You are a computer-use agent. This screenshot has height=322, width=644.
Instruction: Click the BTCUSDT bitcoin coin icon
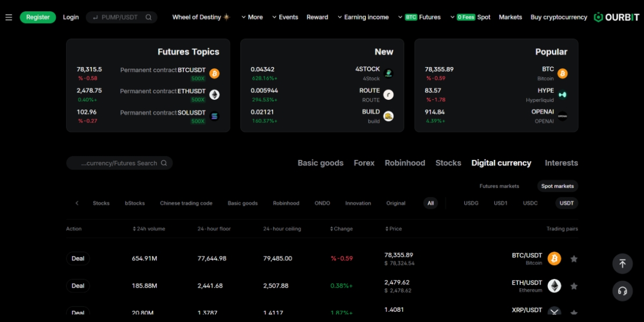point(214,74)
